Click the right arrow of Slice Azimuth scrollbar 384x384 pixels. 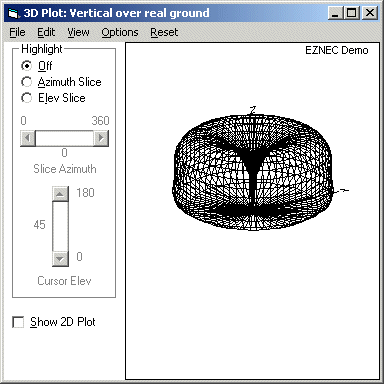coord(101,138)
